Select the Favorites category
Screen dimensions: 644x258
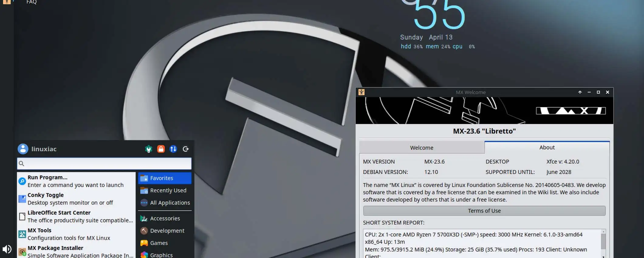(165, 178)
